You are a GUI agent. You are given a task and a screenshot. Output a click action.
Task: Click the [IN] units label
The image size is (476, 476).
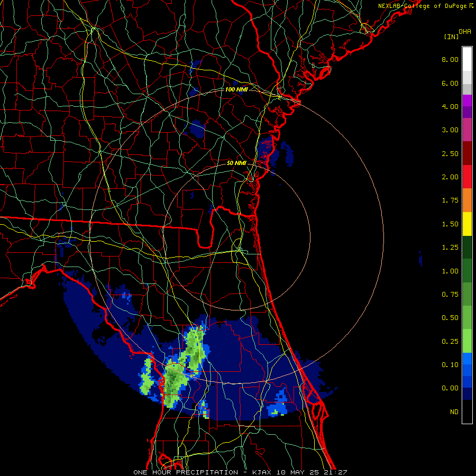coord(451,36)
